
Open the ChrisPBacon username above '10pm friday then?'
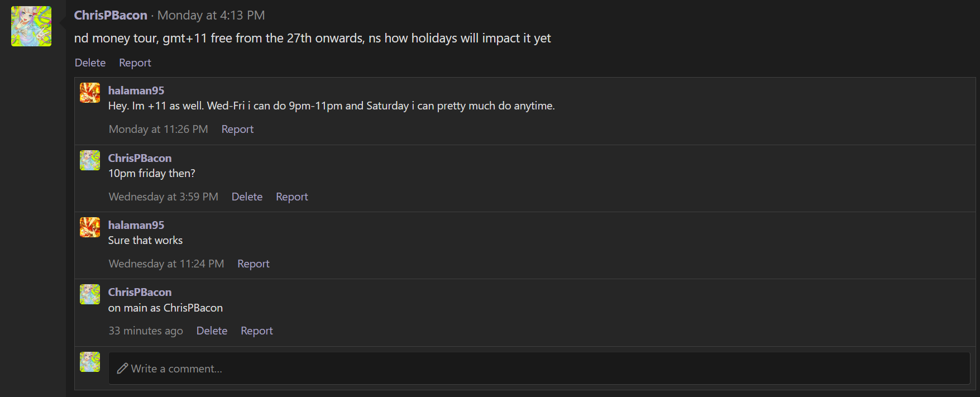140,158
